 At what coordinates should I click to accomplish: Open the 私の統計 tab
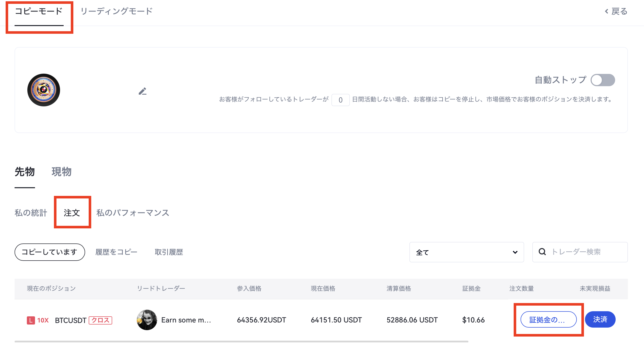[x=31, y=213]
